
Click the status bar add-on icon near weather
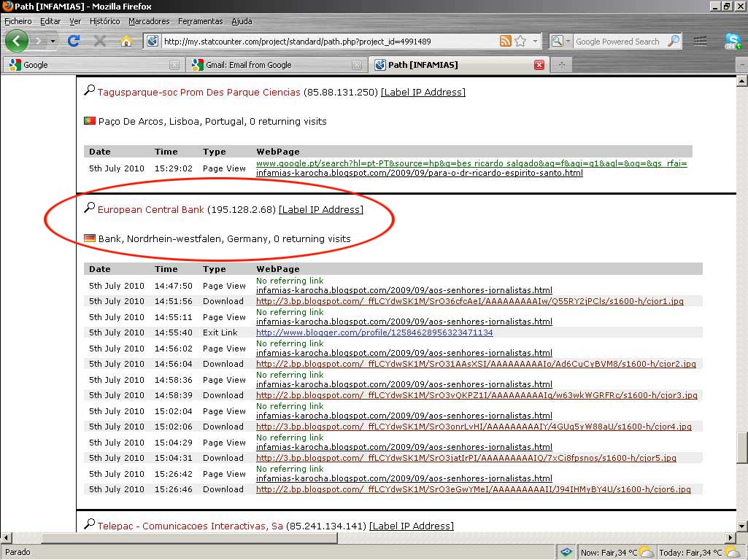[566, 552]
